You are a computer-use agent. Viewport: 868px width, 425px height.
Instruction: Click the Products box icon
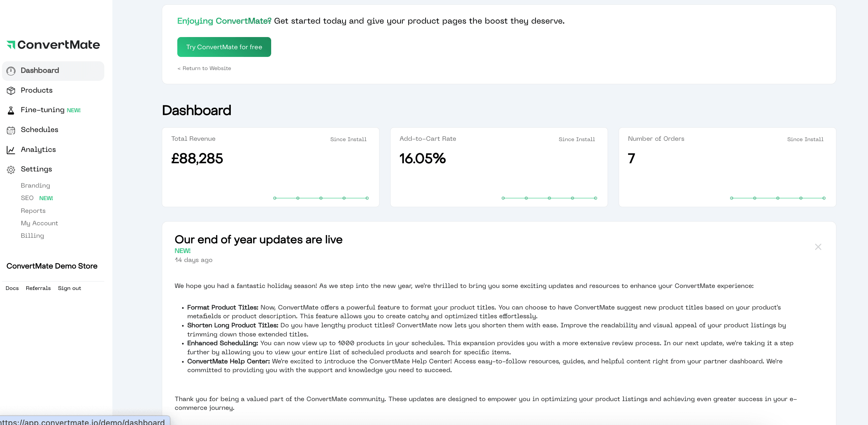click(11, 90)
